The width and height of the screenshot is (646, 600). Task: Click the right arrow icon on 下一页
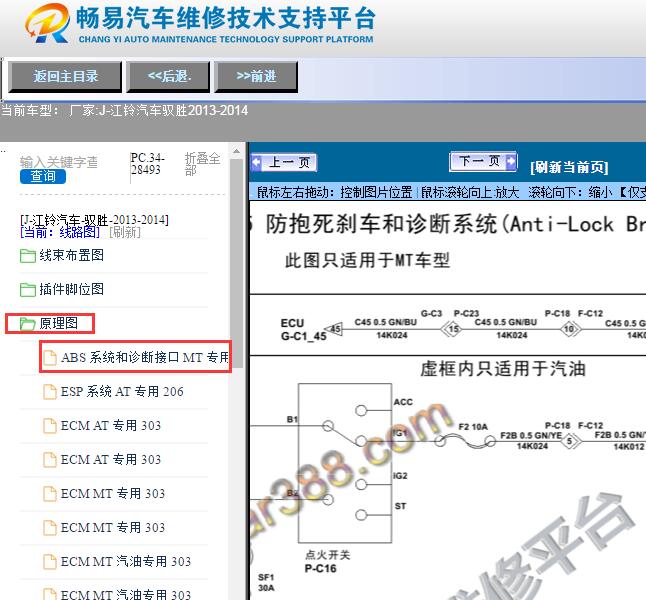[510, 161]
